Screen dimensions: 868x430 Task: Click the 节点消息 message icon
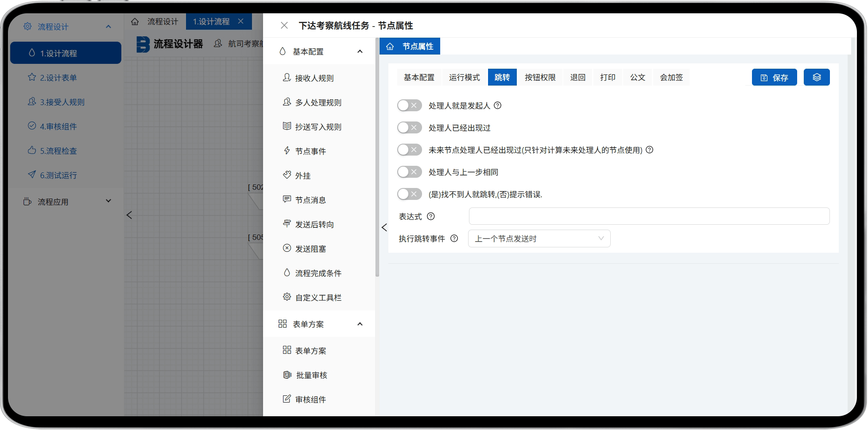tap(287, 199)
